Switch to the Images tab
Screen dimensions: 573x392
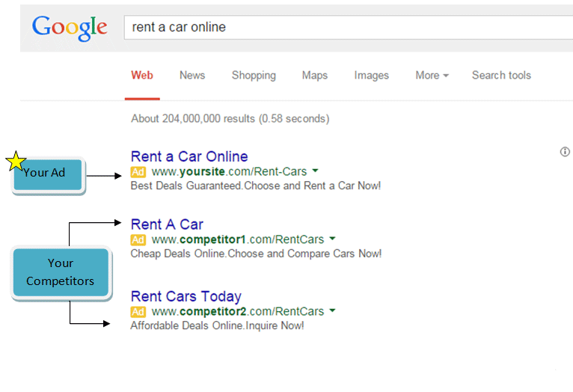coord(371,76)
